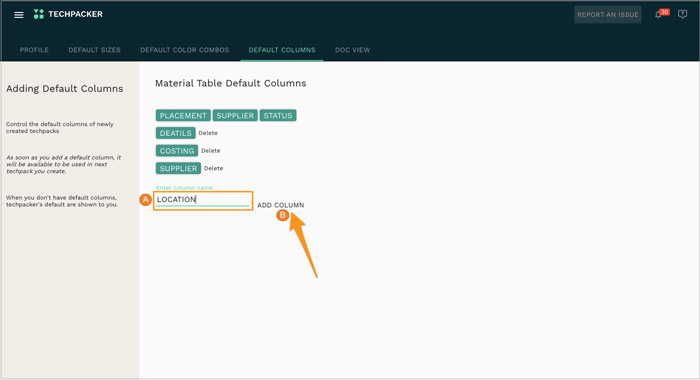Open the notifications bell icon
This screenshot has height=380, width=700.
click(x=658, y=15)
